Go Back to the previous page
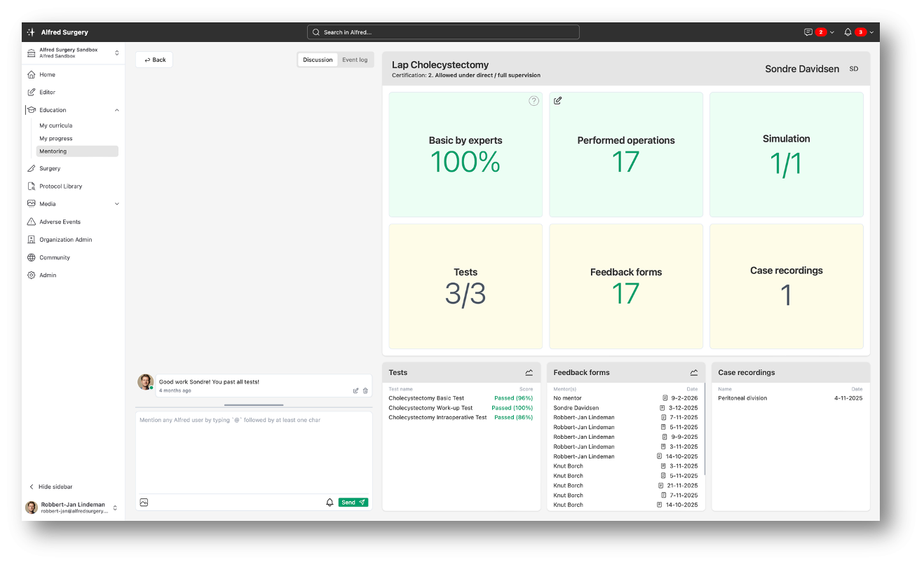924x565 pixels. 154,60
